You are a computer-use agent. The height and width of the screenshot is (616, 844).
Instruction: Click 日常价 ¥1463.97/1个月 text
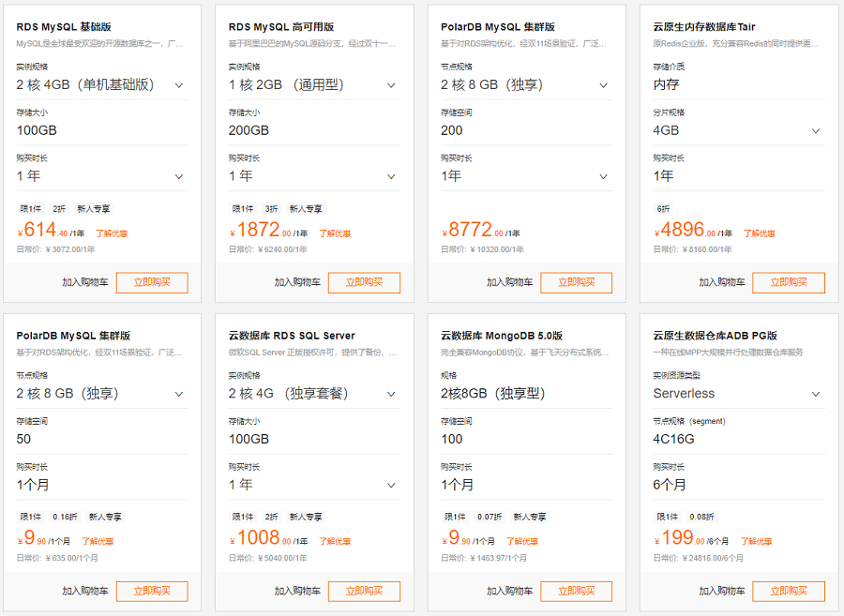(483, 559)
